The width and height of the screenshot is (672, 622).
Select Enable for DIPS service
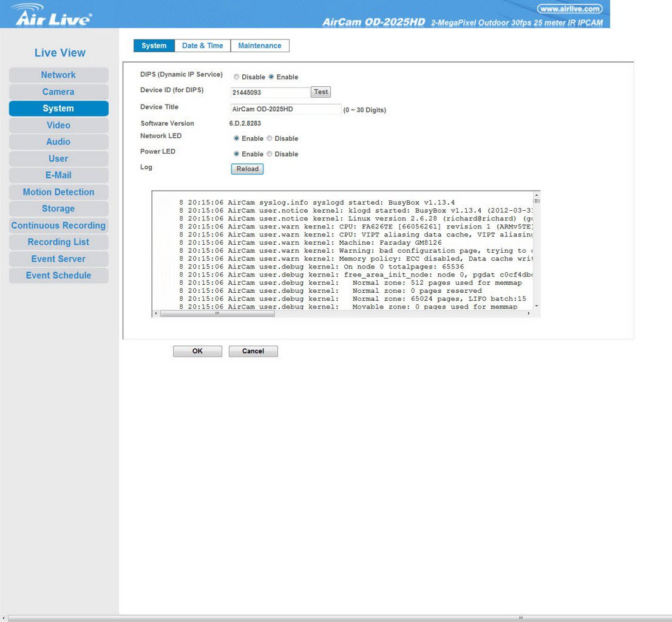[x=271, y=77]
